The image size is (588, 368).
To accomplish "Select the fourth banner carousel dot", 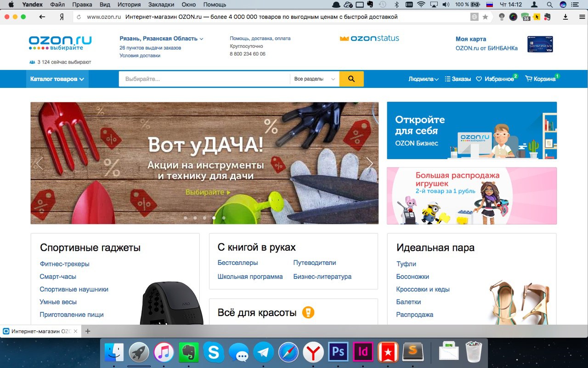I will click(214, 218).
